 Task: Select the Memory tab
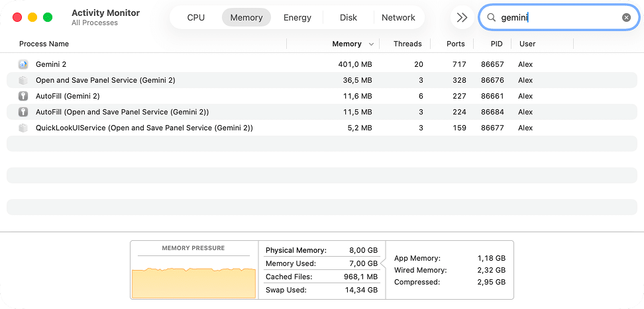(x=246, y=18)
